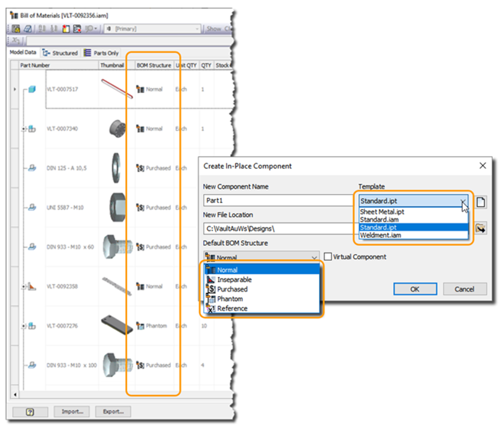Click the Part Number Merge Settings icon
Viewport: 504px width, 427px height.
pyautogui.click(x=77, y=29)
